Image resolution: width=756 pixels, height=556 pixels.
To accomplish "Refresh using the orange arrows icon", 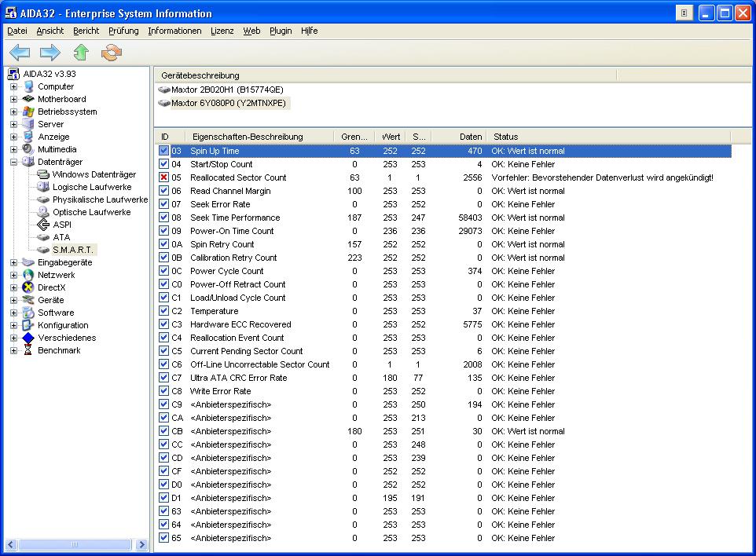I will (x=112, y=52).
